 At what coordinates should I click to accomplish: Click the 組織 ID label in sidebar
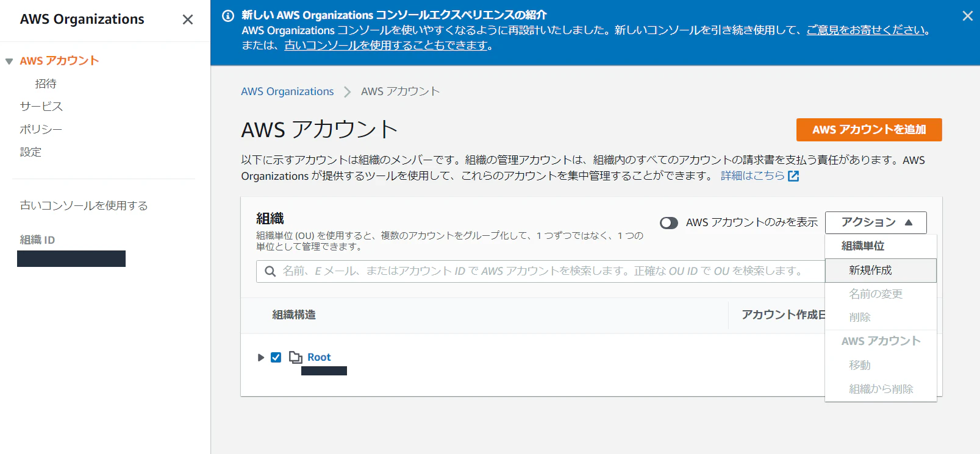point(37,240)
